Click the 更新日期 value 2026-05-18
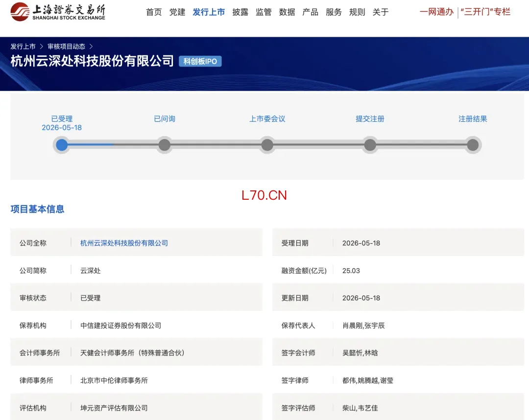 click(361, 298)
